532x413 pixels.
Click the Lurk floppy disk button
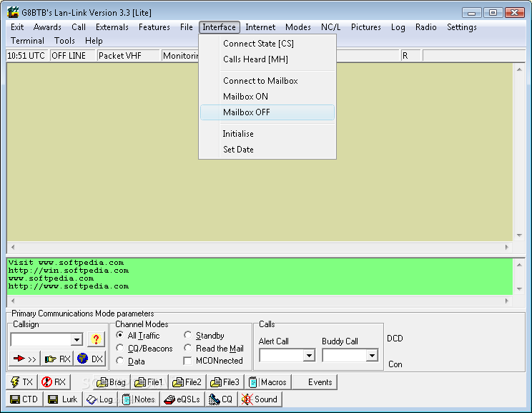coord(63,399)
